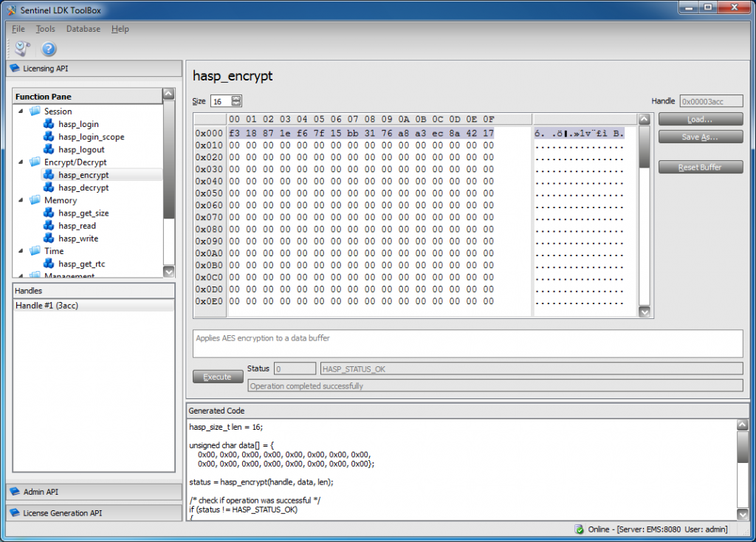
Task: Click the Generated Code hasp_encrypt call line
Action: coord(261,481)
